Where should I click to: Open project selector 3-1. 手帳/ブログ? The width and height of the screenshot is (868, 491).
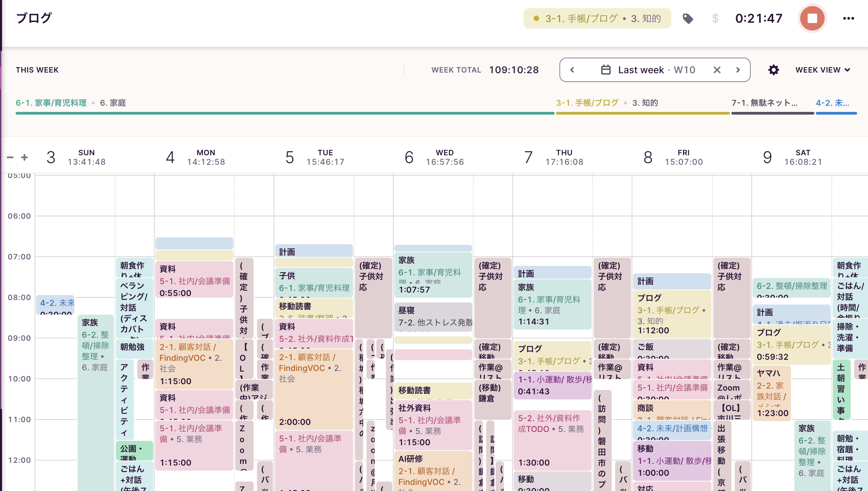(x=597, y=18)
